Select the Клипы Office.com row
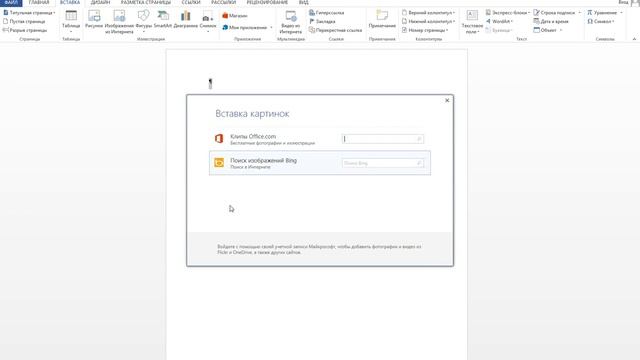Screen dimensions: 640x360 click(320, 139)
